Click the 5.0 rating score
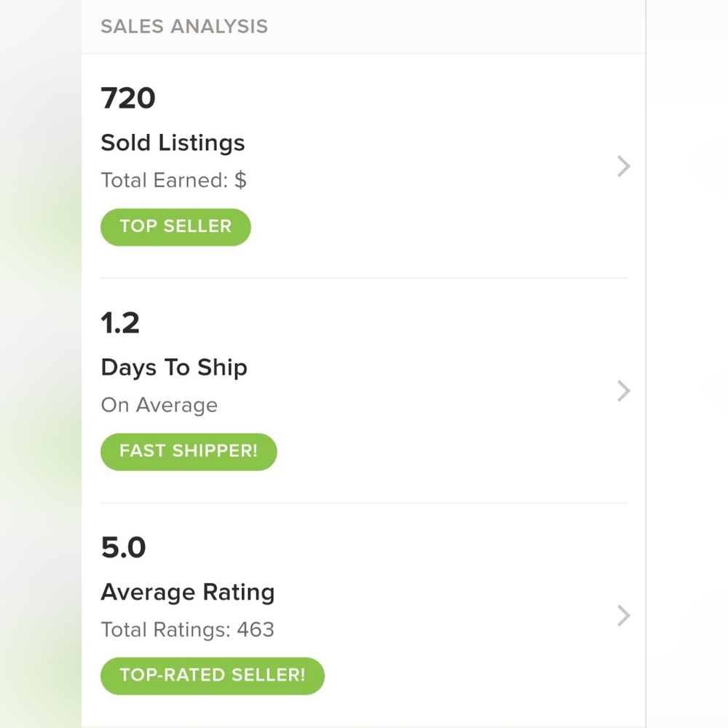The height and width of the screenshot is (728, 728). pyautogui.click(x=123, y=547)
